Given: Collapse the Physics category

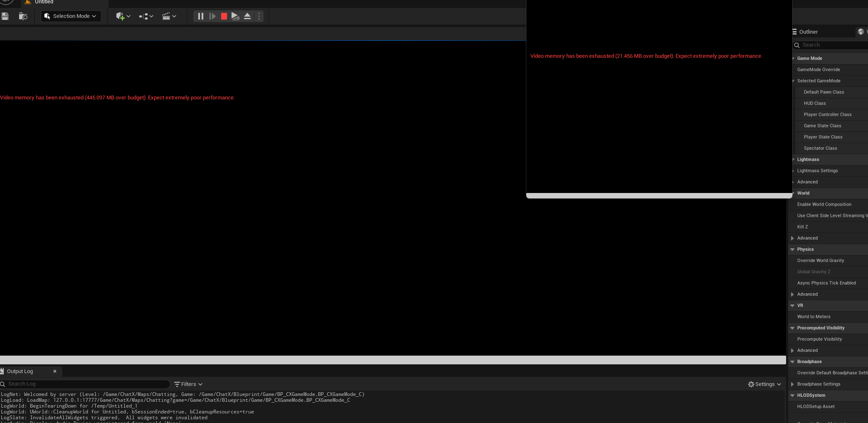Looking at the screenshot, I should [792, 250].
